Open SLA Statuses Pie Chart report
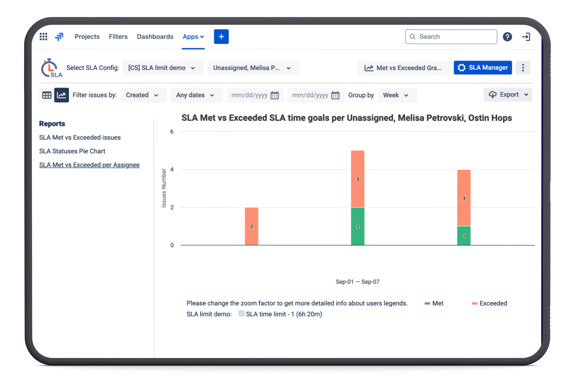The width and height of the screenshot is (574, 392). tap(72, 151)
